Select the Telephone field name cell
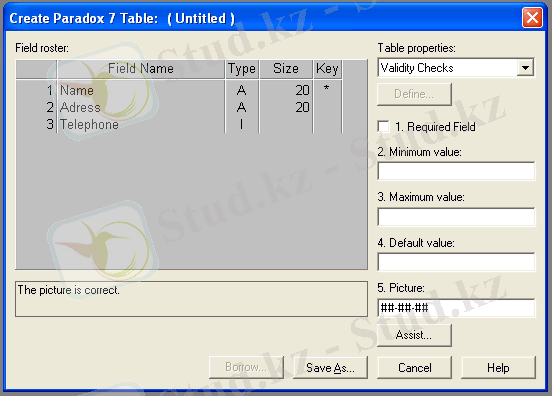Screen dimensions: 552x396 click(141, 124)
